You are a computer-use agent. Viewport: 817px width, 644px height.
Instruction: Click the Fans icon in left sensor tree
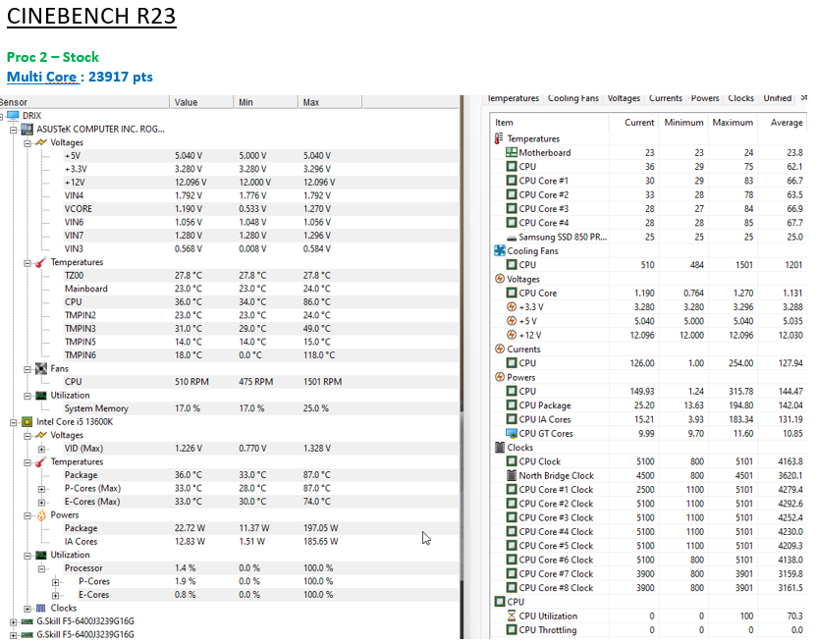pos(40,368)
